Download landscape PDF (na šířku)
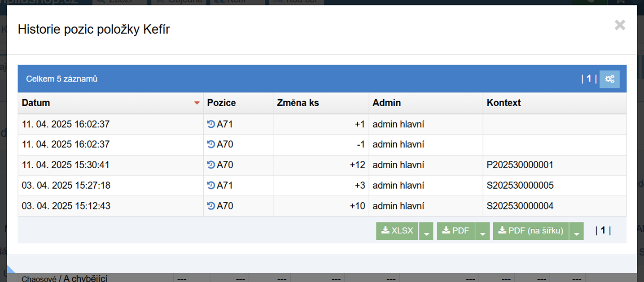644x282 pixels. (531, 231)
